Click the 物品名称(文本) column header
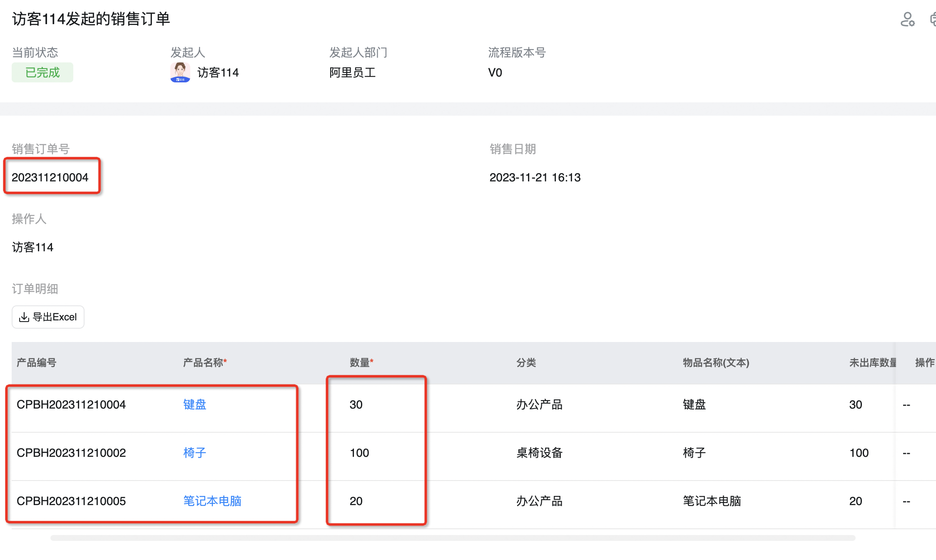The height and width of the screenshot is (560, 936). point(716,363)
